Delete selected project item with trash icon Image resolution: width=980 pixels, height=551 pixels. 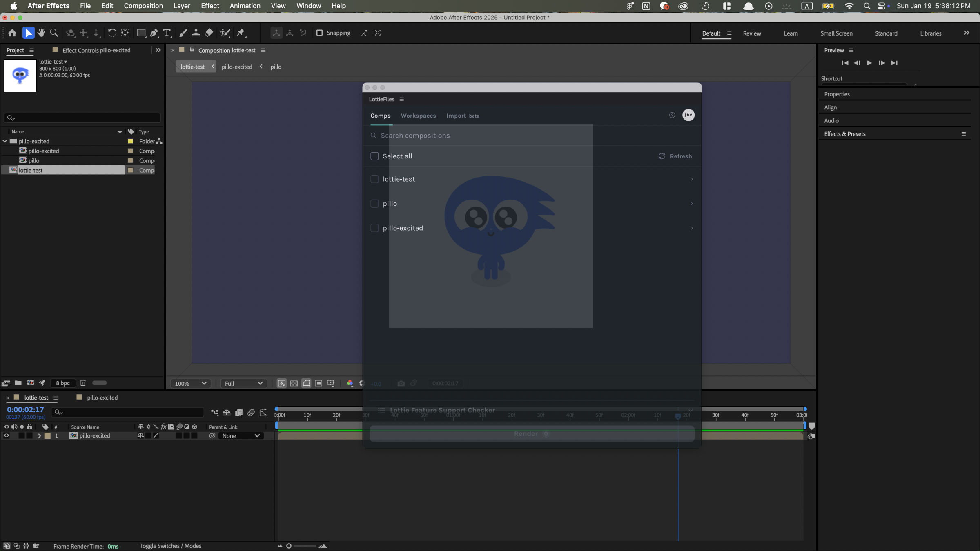tap(83, 383)
